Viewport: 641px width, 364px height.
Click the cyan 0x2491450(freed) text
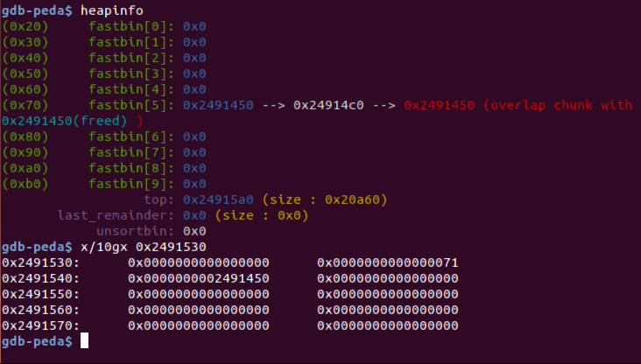tap(65, 121)
